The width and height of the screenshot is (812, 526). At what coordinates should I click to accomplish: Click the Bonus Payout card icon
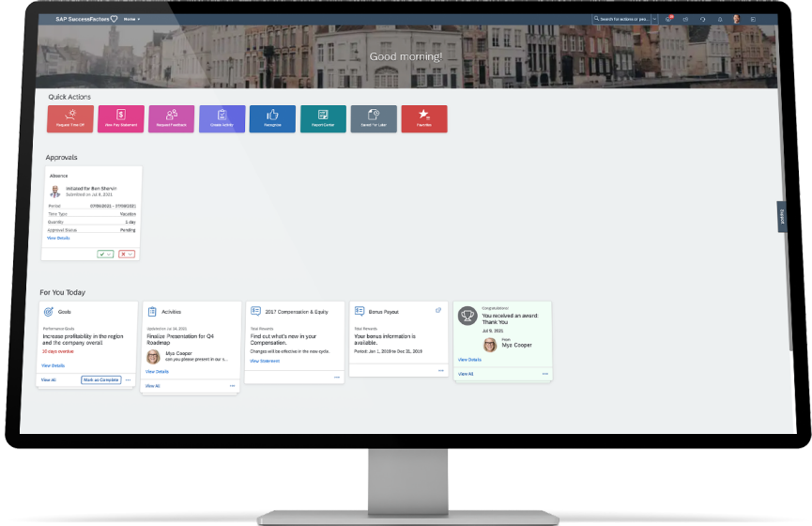pos(360,311)
